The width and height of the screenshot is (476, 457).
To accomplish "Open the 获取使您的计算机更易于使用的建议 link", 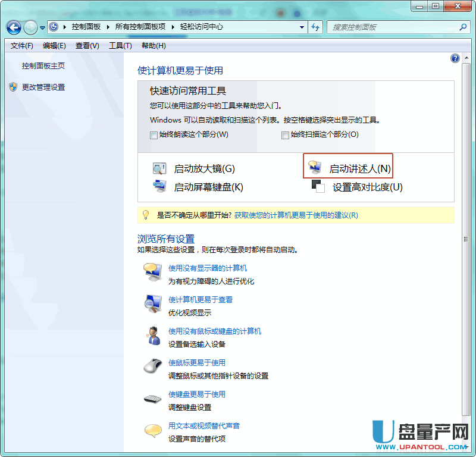I will tap(296, 215).
